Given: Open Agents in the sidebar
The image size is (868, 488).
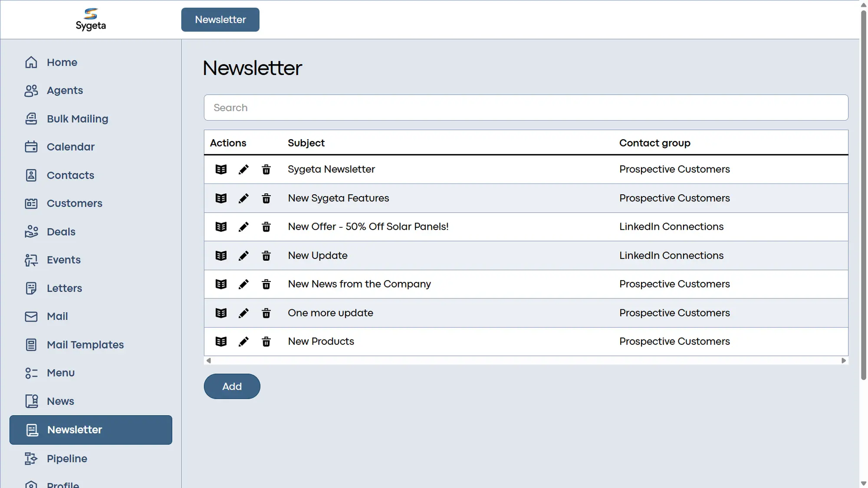Looking at the screenshot, I should click(91, 90).
